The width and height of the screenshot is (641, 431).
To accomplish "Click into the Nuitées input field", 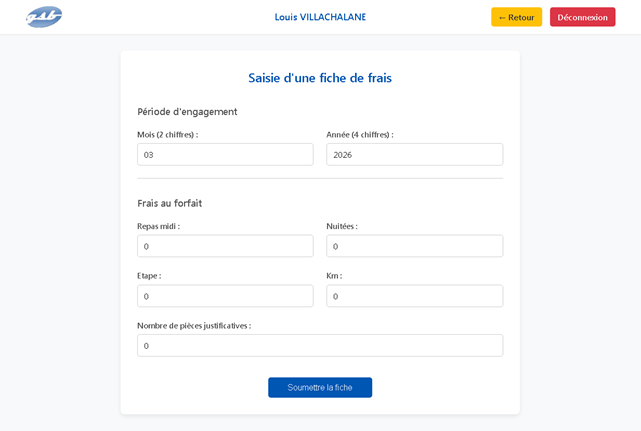I will pyautogui.click(x=414, y=246).
